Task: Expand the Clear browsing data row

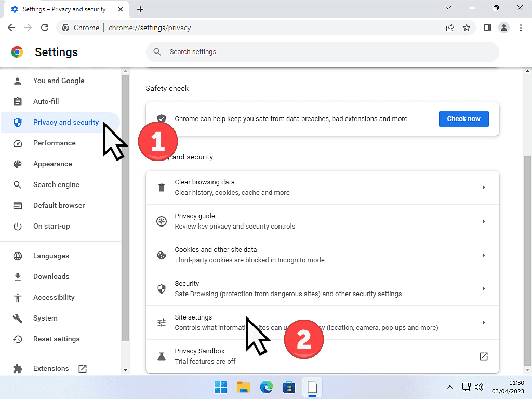Action: click(483, 188)
